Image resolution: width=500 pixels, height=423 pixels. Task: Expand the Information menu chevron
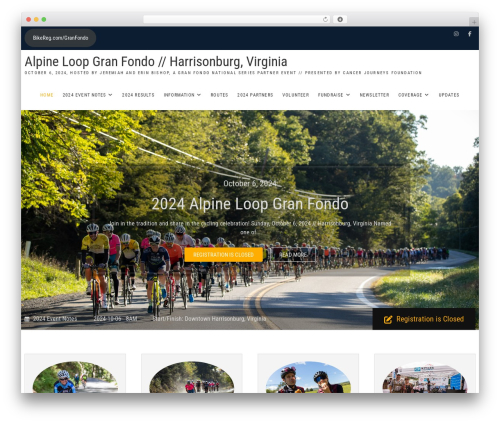199,95
